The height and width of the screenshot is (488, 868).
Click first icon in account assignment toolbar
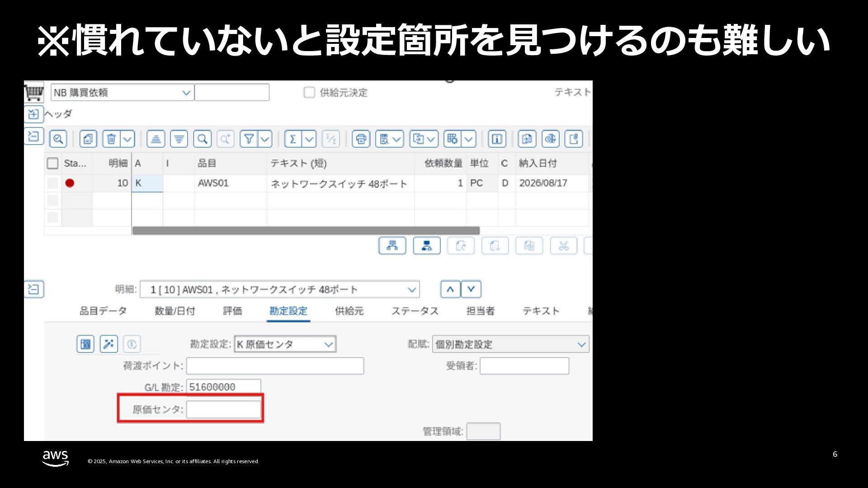85,344
